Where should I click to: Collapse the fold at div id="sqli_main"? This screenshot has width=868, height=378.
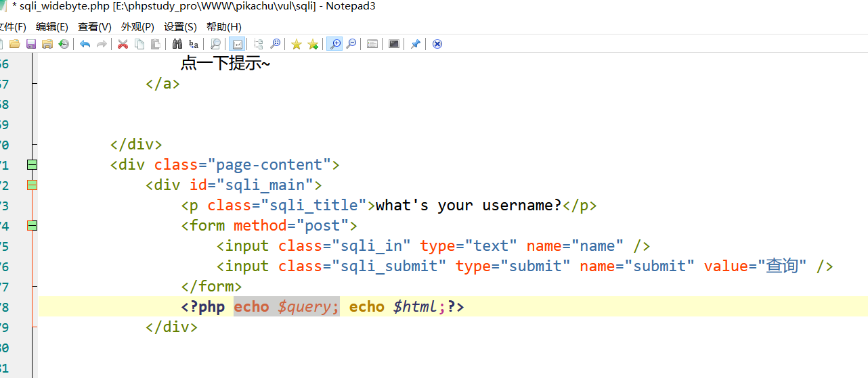coord(32,185)
